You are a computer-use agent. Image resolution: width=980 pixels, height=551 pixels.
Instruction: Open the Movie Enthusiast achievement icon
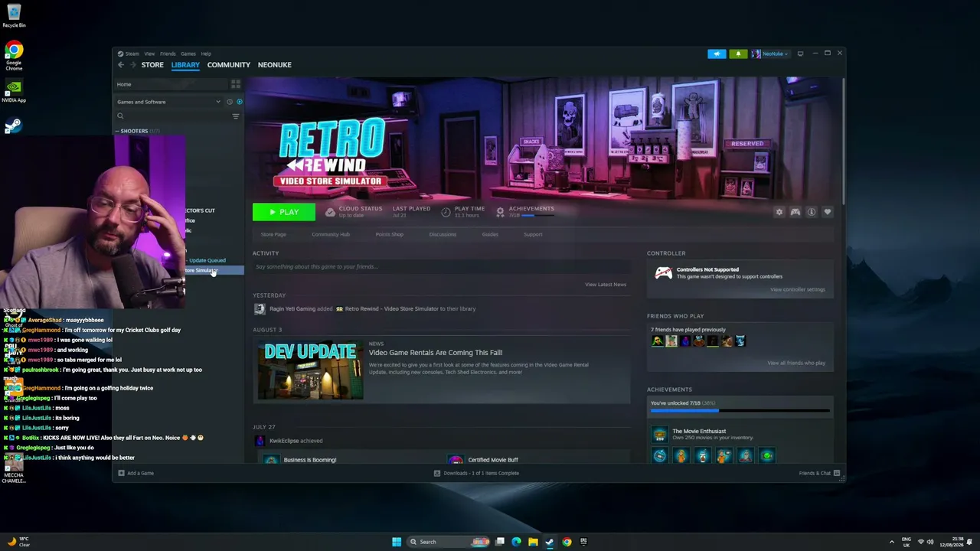[x=659, y=435]
